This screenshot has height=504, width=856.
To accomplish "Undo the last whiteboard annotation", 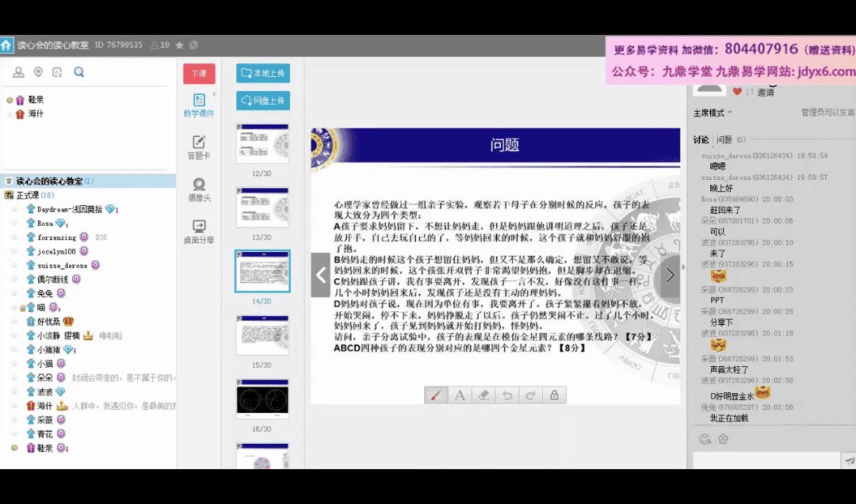I will tap(507, 395).
